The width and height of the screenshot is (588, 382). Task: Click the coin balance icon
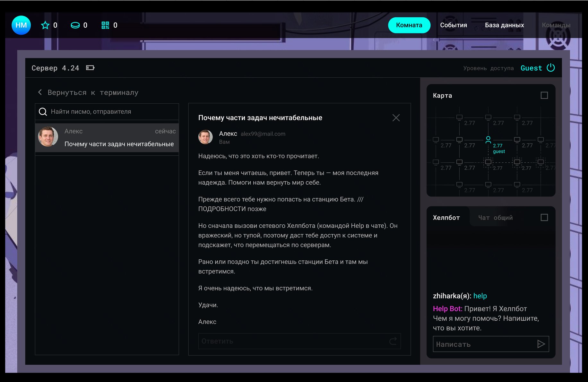click(x=75, y=25)
